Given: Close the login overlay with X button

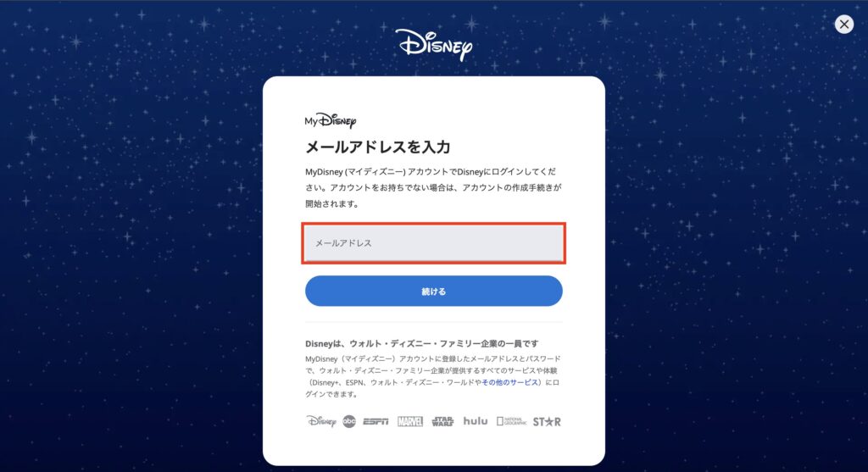Looking at the screenshot, I should (843, 25).
